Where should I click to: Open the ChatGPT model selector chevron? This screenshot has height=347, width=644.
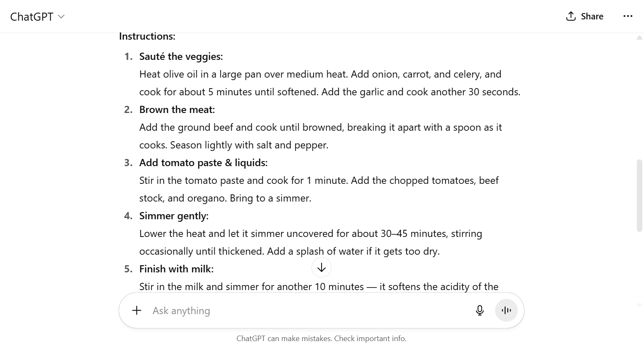click(61, 17)
